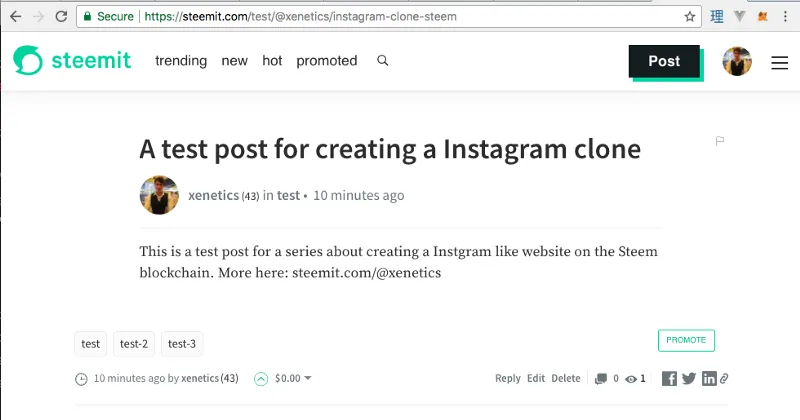Select the test-2 tag
The width and height of the screenshot is (800, 420).
click(x=134, y=344)
